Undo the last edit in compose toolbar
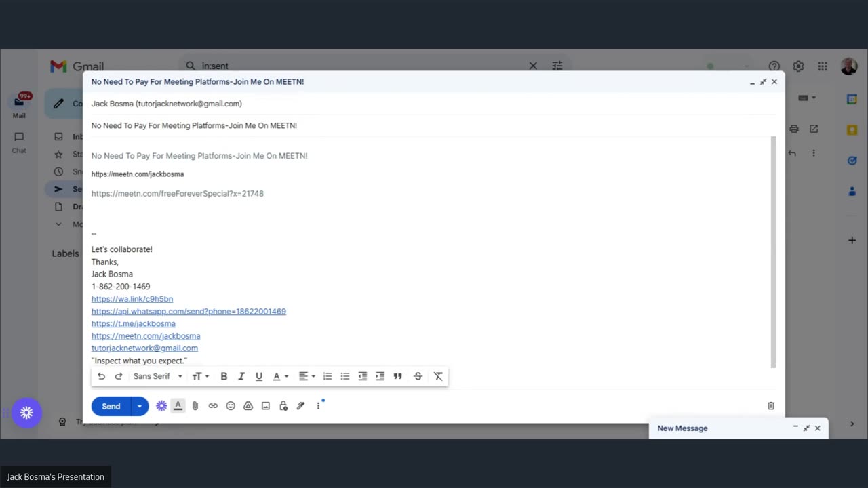The image size is (868, 488). (x=101, y=376)
